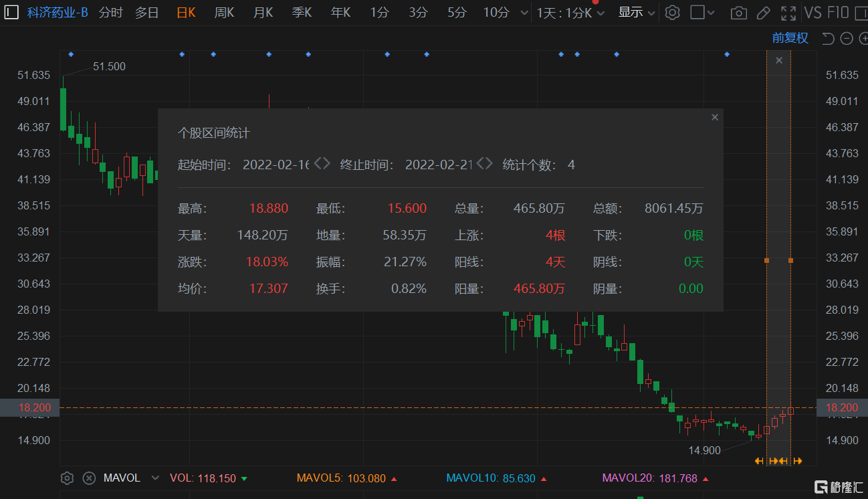Toggle the left sidebar panel icon
This screenshot has height=499, width=868.
tap(11, 13)
